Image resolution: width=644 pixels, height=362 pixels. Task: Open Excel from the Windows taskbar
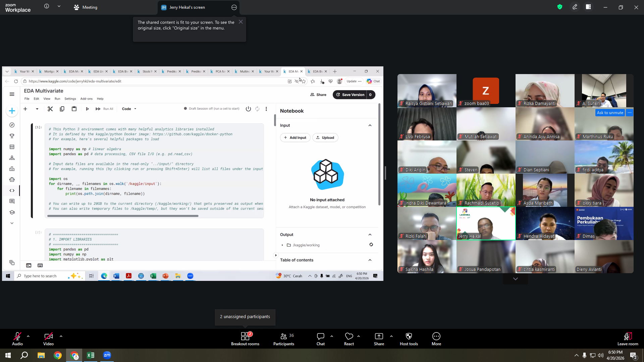[x=91, y=355]
